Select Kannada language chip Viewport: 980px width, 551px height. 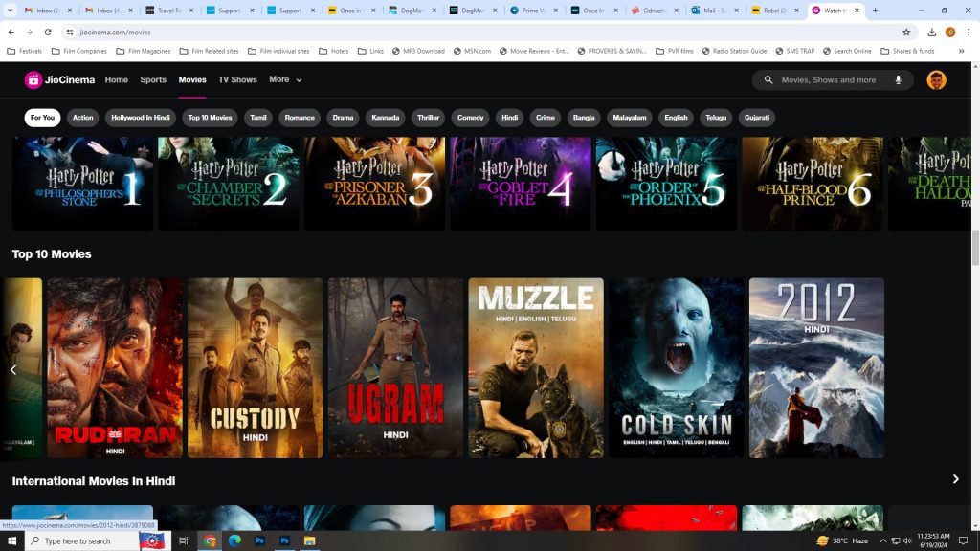tap(385, 118)
